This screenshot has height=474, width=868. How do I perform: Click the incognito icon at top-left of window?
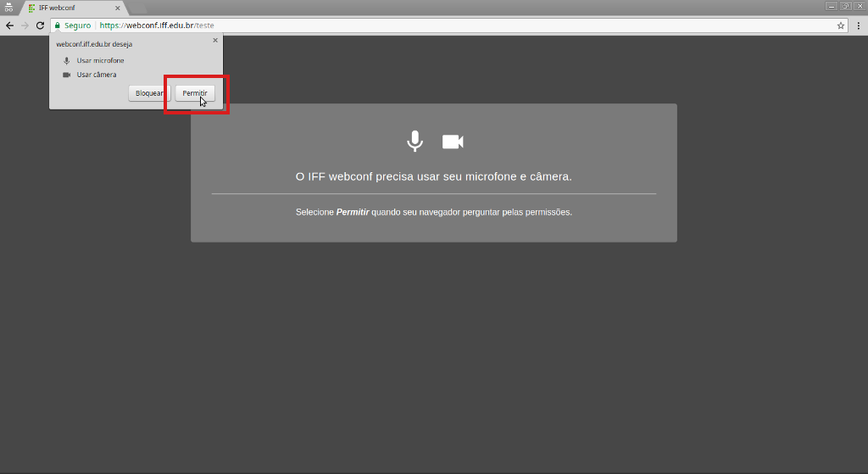pos(8,8)
